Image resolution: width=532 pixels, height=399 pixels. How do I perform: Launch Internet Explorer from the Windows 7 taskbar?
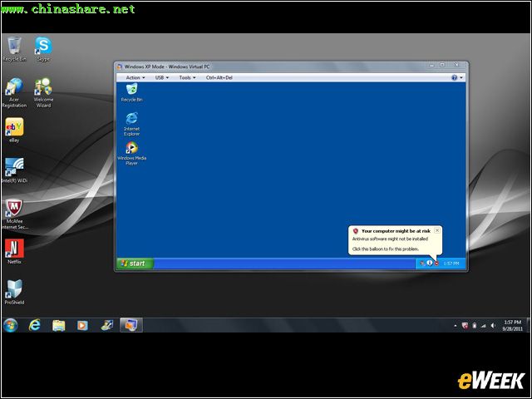pos(35,325)
